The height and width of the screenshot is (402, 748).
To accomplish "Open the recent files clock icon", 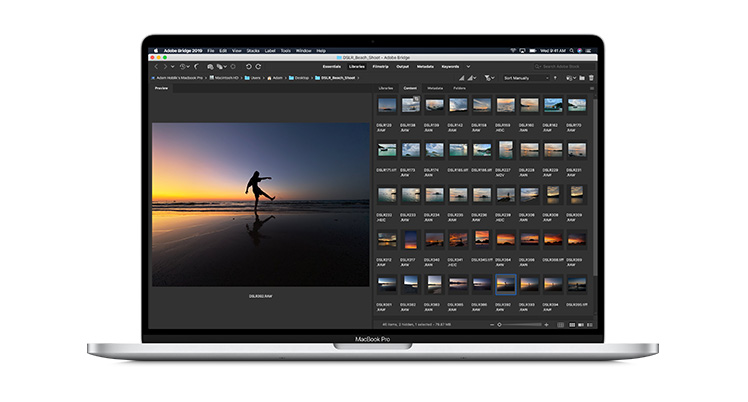I will coord(183,67).
